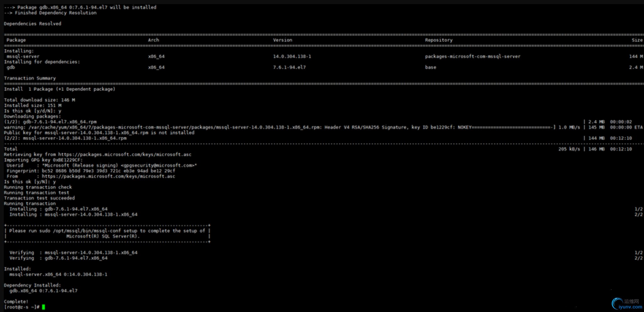
Task: Click the "144 M" size value
Action: tap(636, 56)
